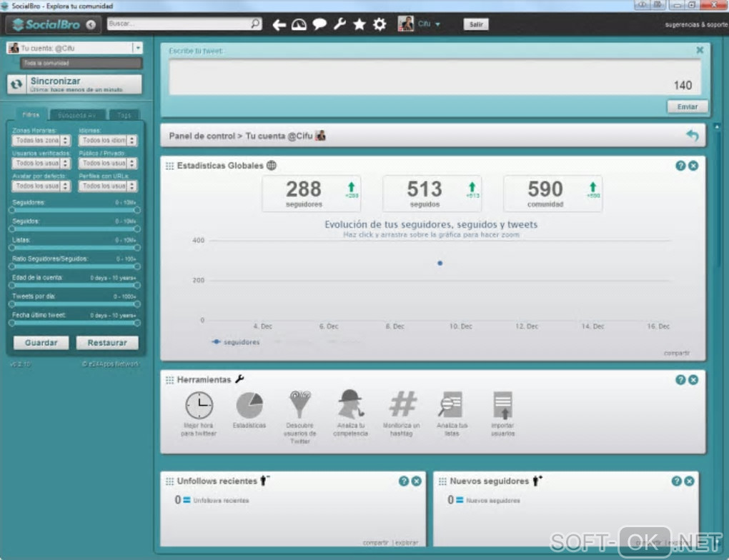729x560 pixels.
Task: Click compartir link under Estadísticas chart
Action: point(676,353)
